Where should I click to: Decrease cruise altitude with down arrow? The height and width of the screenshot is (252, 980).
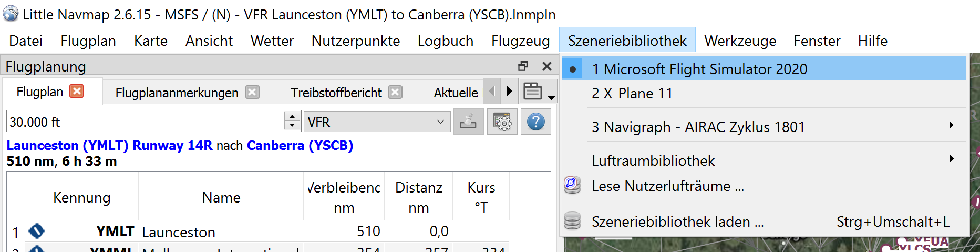[x=292, y=126]
